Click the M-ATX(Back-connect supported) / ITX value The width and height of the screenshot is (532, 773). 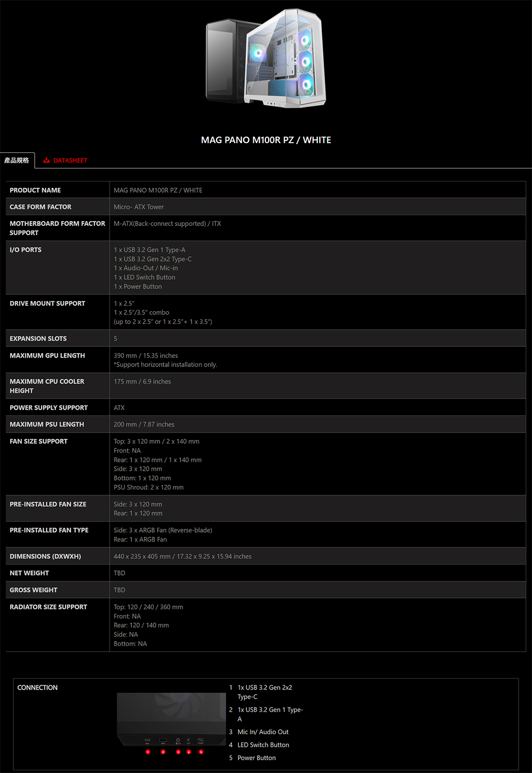[x=167, y=223]
